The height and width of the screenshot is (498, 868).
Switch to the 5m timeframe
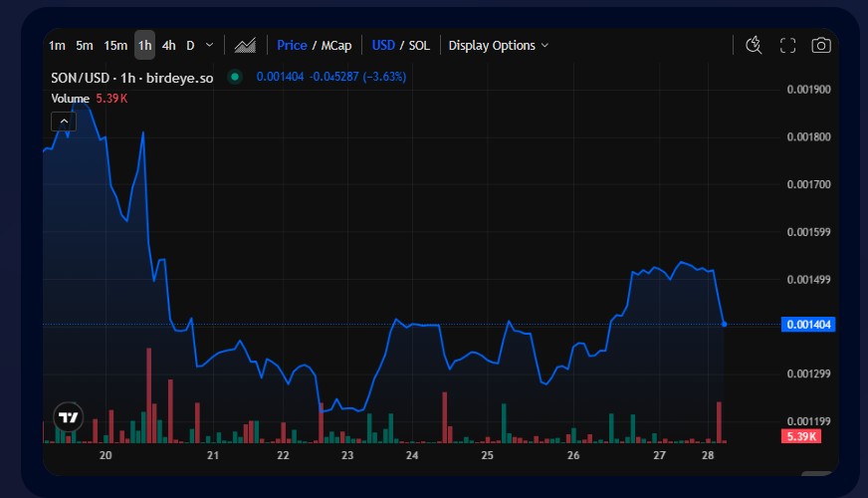pyautogui.click(x=85, y=46)
